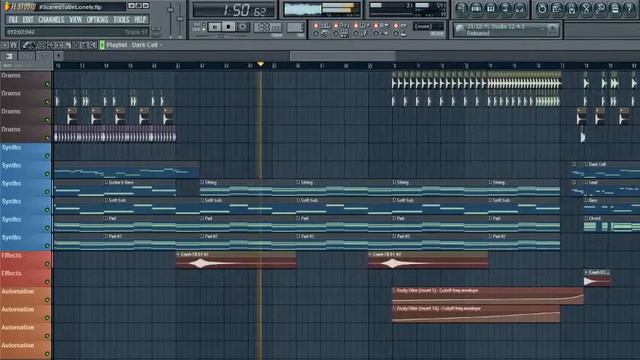This screenshot has width=640, height=360.
Task: Click the scissors icon in top toolbar
Action: click(x=586, y=9)
